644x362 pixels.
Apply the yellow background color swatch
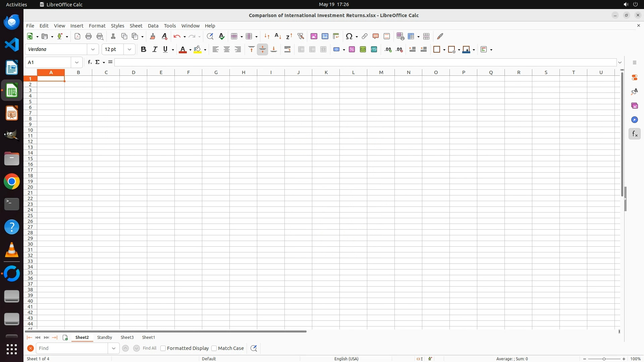(x=198, y=50)
